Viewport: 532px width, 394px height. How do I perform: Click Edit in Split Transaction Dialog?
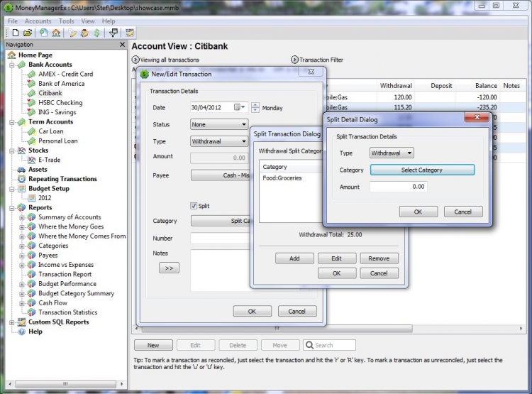click(336, 258)
